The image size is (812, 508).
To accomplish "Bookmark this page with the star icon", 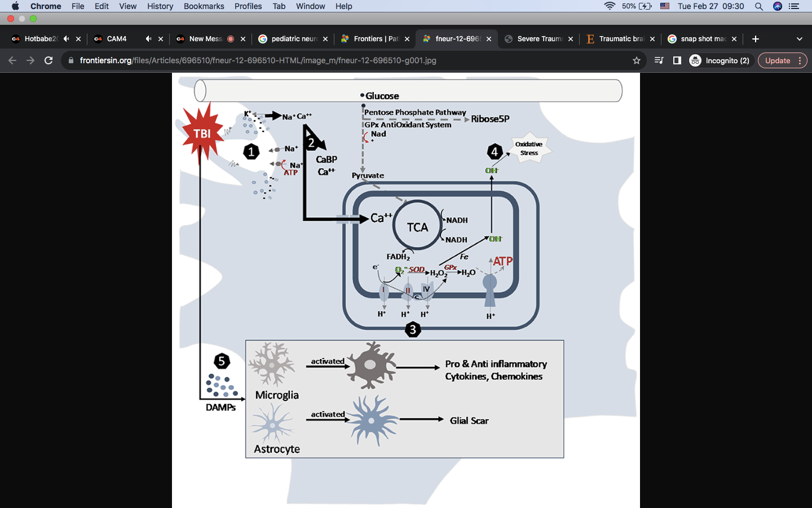I will [637, 60].
